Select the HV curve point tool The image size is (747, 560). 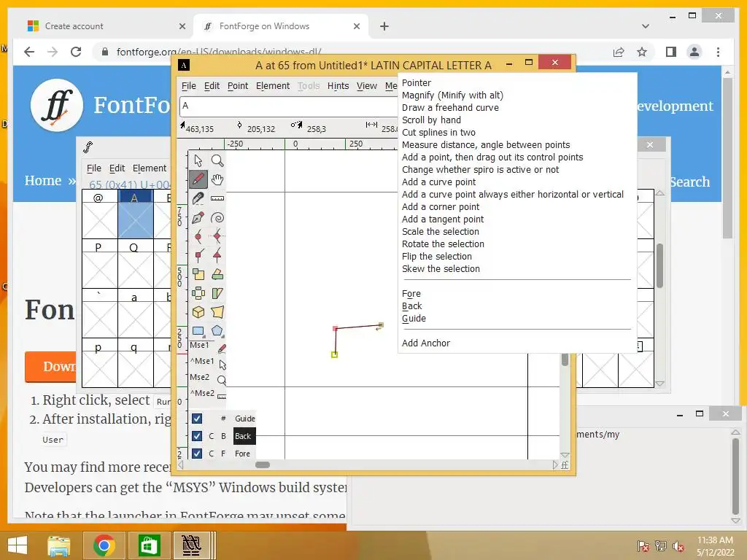(217, 237)
